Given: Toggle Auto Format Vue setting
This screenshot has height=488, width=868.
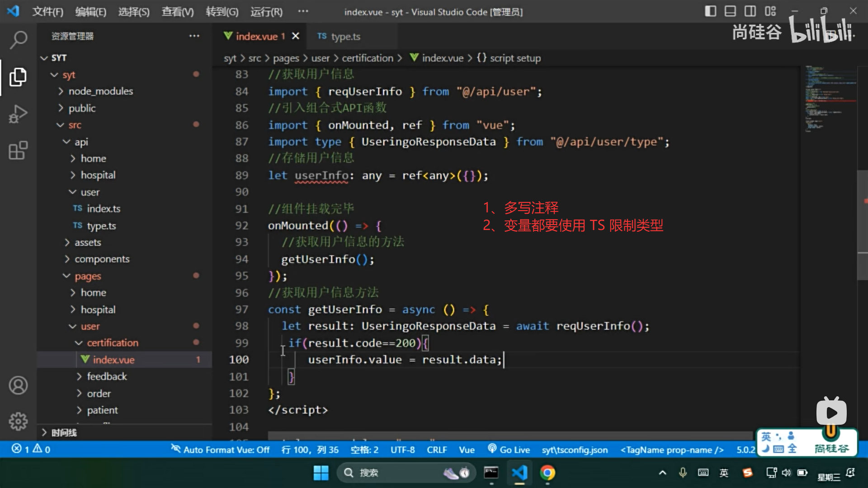Looking at the screenshot, I should (x=221, y=450).
